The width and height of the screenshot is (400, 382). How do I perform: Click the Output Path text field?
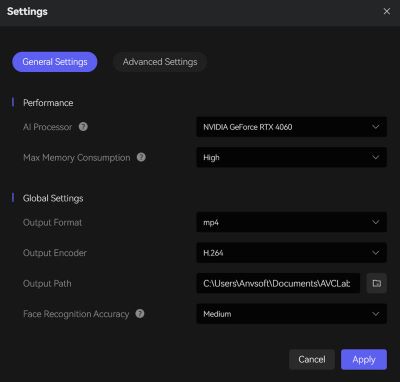(278, 283)
